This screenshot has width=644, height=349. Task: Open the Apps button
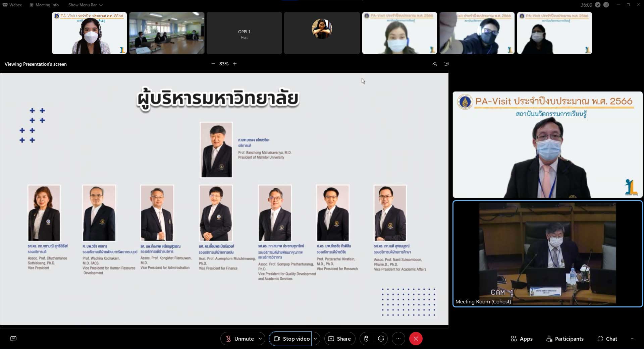tap(522, 339)
